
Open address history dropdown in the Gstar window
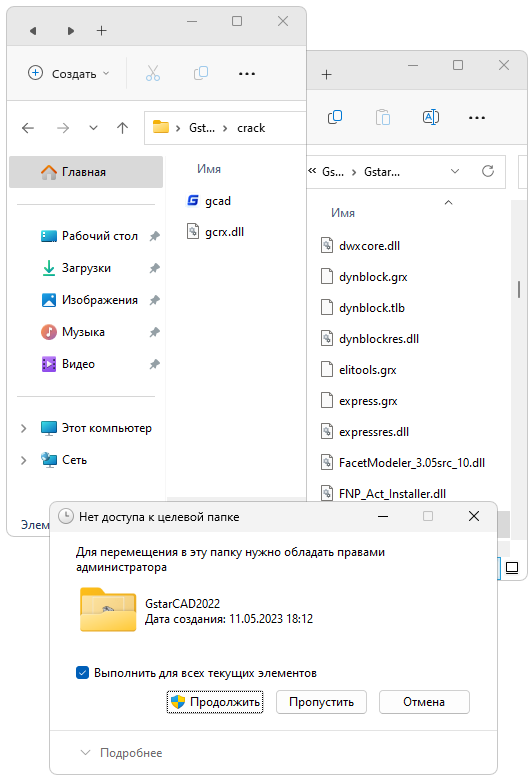(455, 171)
